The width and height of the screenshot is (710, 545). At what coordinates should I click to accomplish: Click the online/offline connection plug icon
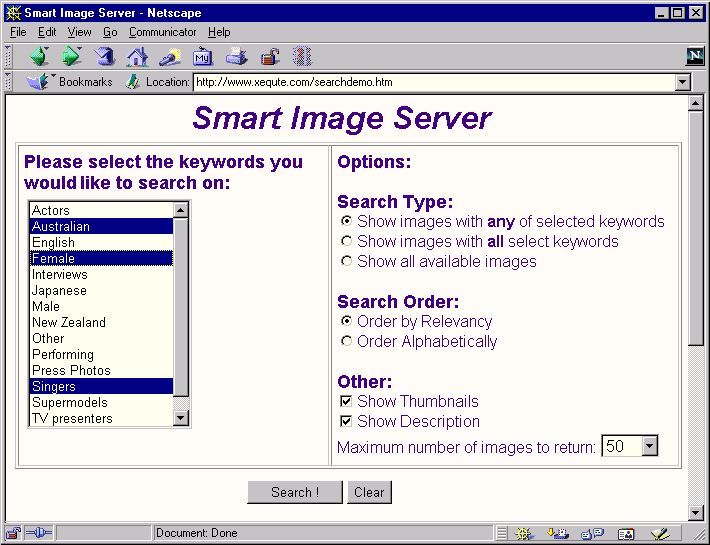pyautogui.click(x=38, y=533)
